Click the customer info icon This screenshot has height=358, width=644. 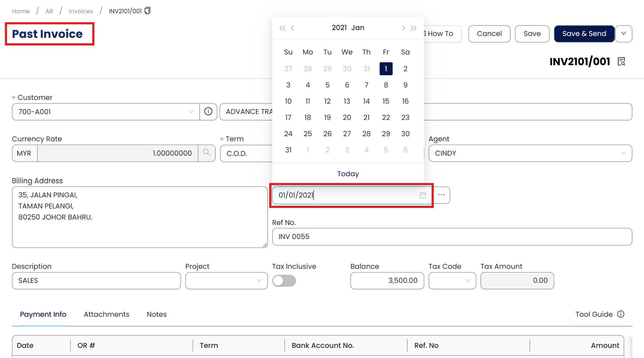pyautogui.click(x=208, y=111)
